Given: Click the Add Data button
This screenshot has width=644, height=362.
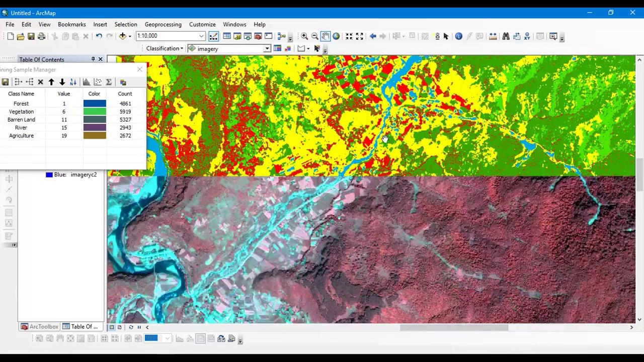Looking at the screenshot, I should click(122, 36).
